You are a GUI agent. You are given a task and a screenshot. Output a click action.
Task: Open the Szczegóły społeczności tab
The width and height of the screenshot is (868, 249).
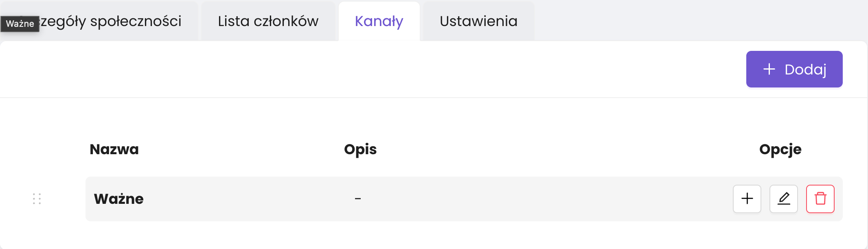click(x=111, y=21)
